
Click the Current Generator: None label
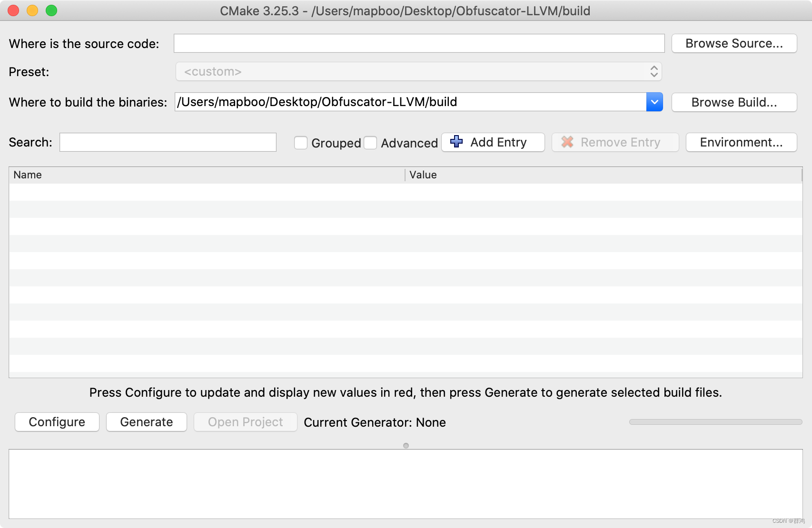pyautogui.click(x=375, y=422)
